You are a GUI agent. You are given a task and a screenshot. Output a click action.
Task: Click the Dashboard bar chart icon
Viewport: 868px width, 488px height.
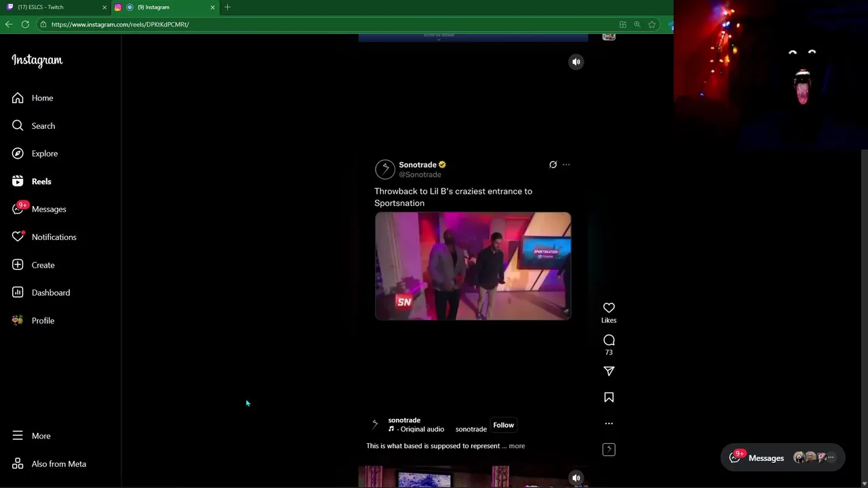(18, 293)
